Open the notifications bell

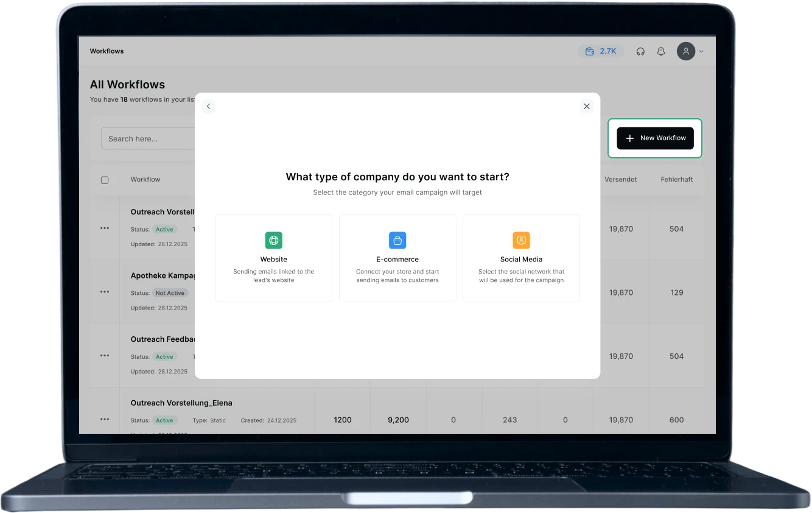click(x=660, y=51)
